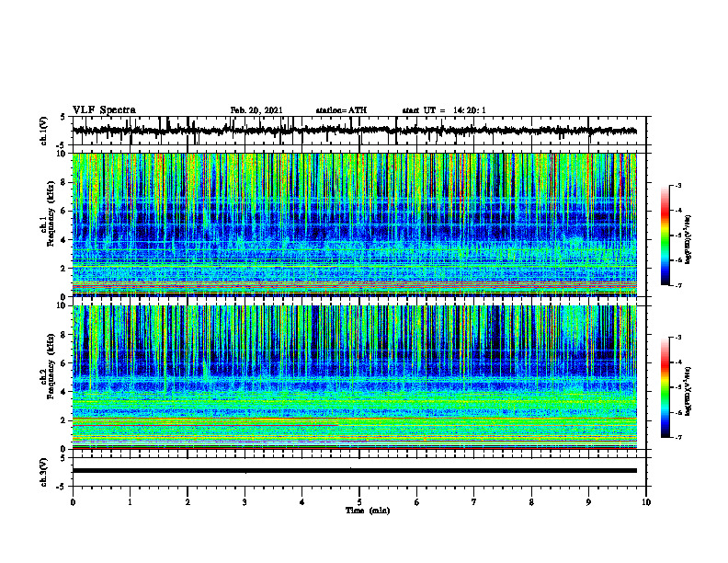The width and height of the screenshot is (728, 563).
Task: Click the "-7" tick on ch.1 colorbar
Action: point(677,285)
